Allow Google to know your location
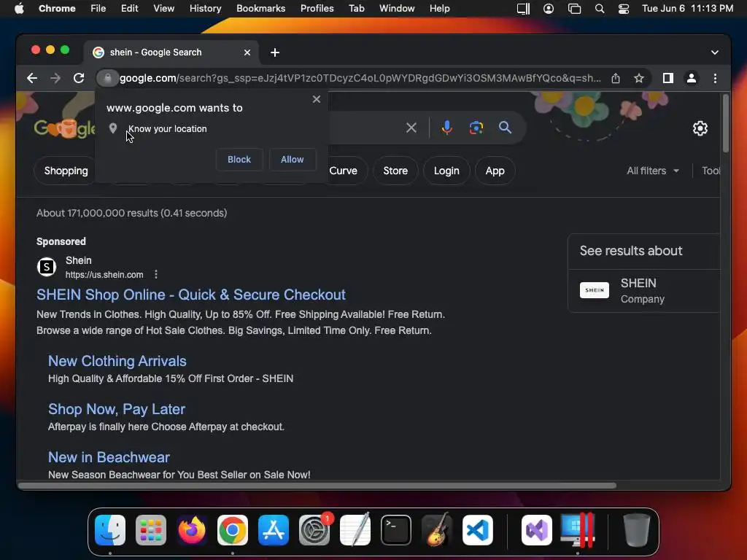Screen dimensions: 747x560 [292, 160]
